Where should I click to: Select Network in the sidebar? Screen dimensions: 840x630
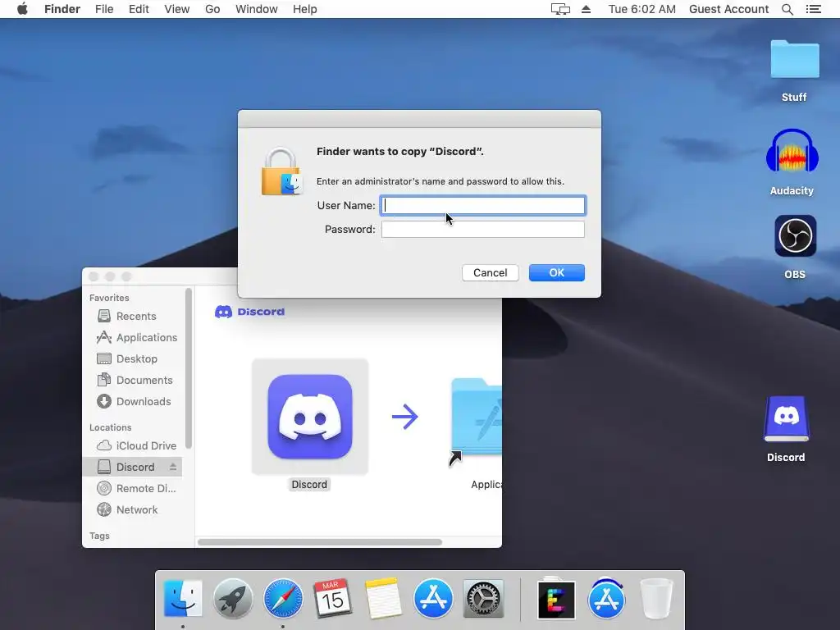point(133,510)
